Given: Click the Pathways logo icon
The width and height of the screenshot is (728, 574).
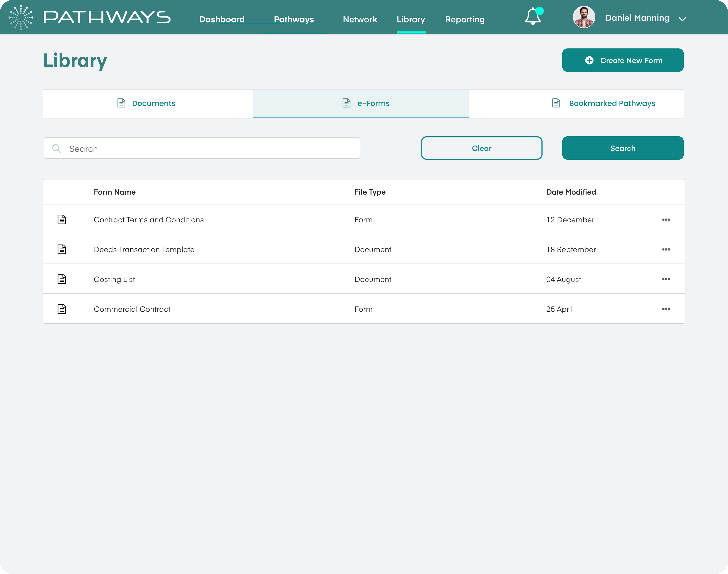Looking at the screenshot, I should [21, 17].
